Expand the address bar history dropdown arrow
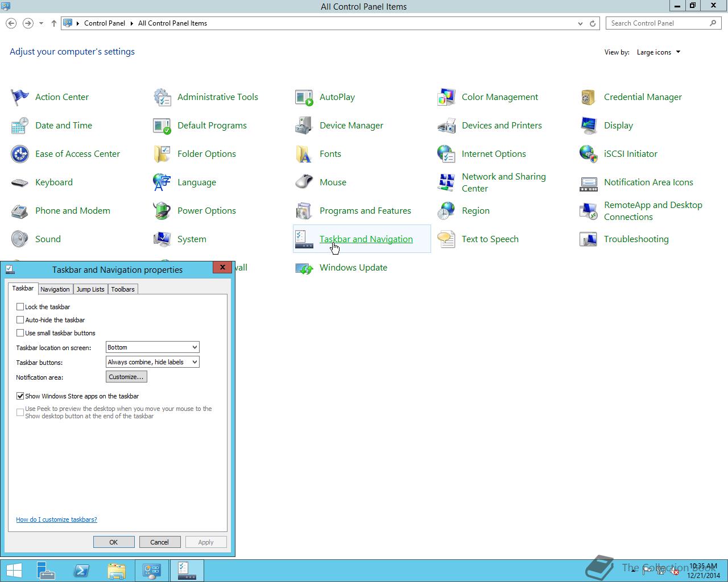 (580, 23)
